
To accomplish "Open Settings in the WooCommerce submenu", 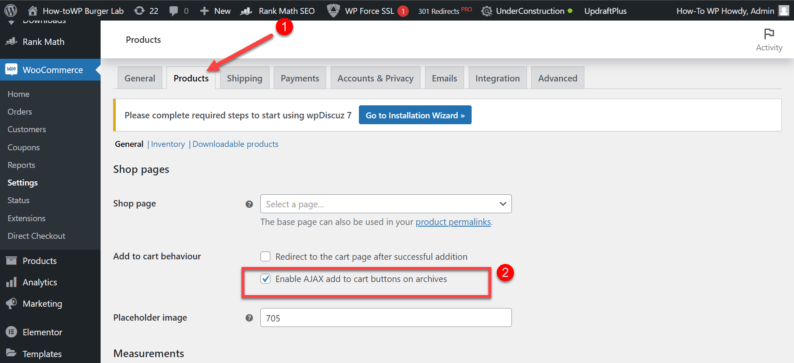I will (23, 183).
